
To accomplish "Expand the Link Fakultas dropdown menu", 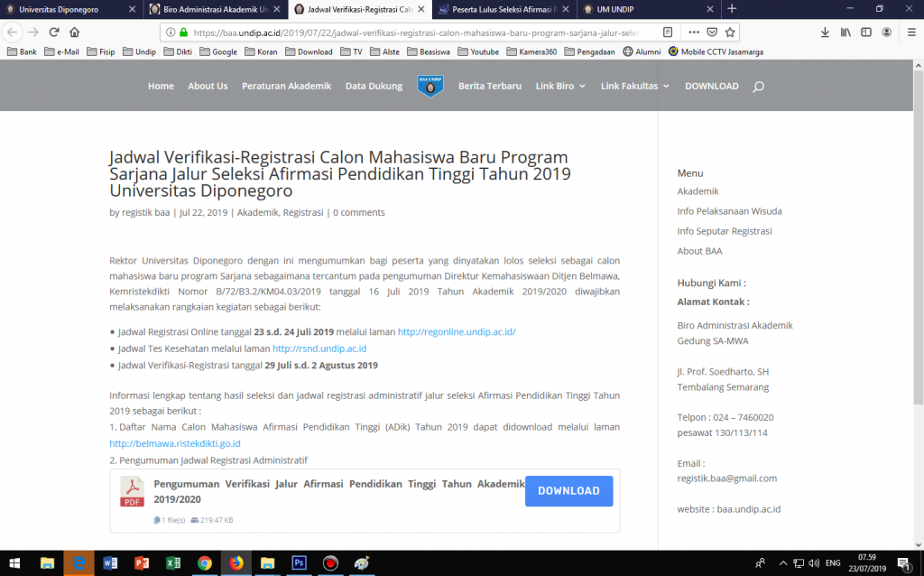I will click(x=635, y=86).
